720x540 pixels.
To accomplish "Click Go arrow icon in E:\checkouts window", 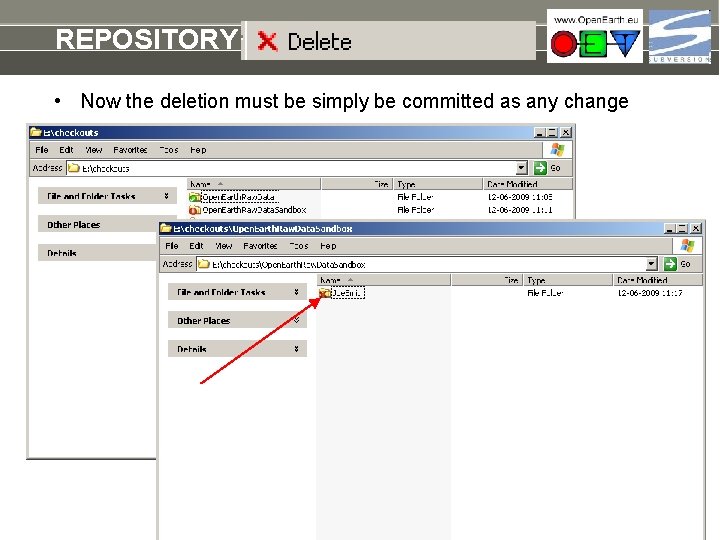I will pyautogui.click(x=540, y=168).
